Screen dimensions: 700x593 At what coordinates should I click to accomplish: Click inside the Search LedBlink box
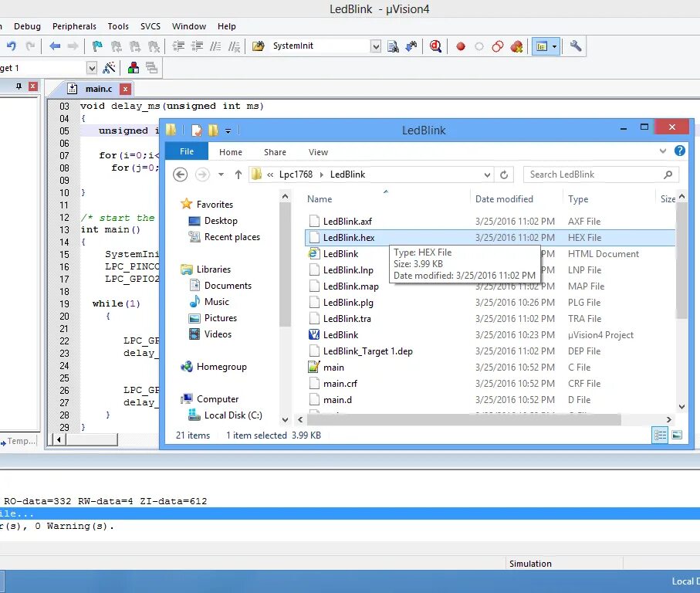pos(594,175)
